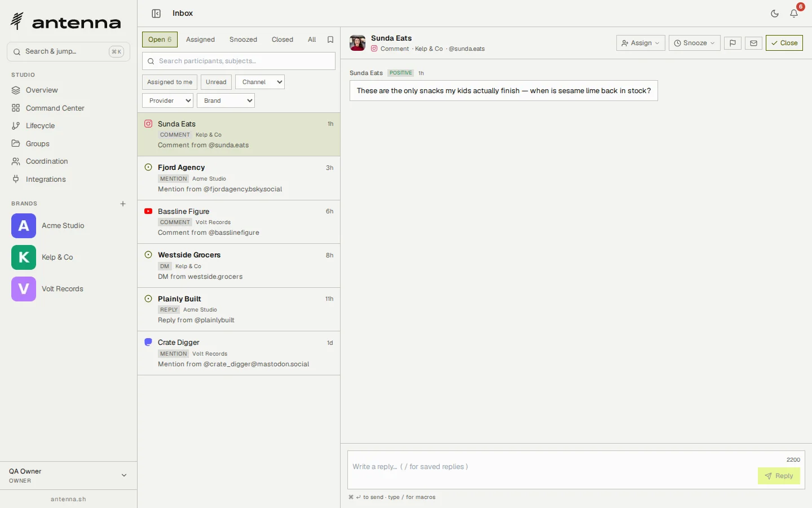The width and height of the screenshot is (812, 508).
Task: Click the search participants field
Action: (239, 61)
